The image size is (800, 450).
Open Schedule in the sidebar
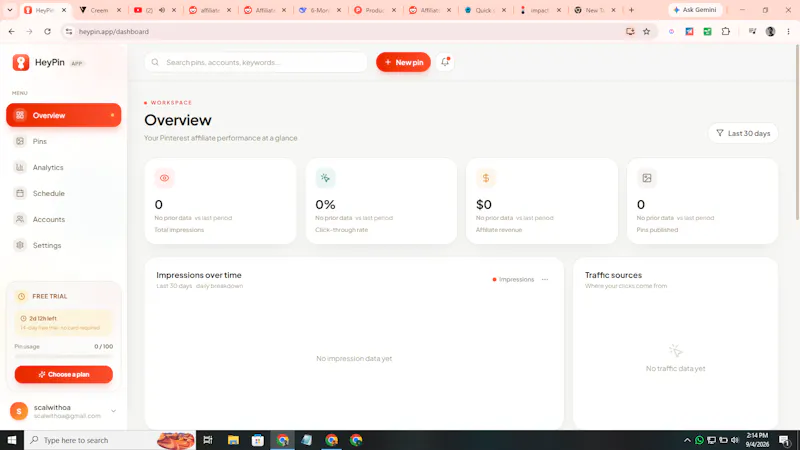(64, 193)
